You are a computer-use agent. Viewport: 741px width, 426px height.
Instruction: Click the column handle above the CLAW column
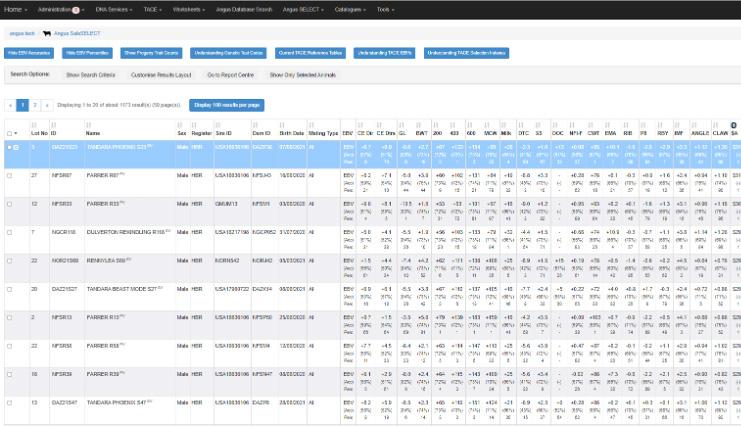click(x=715, y=125)
